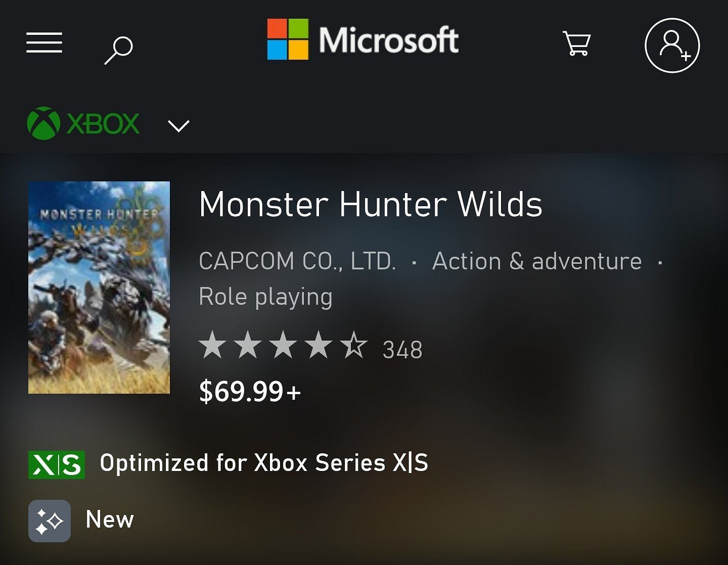Screen dimensions: 728x565
Task: Click the sign-in account icon
Action: (672, 45)
